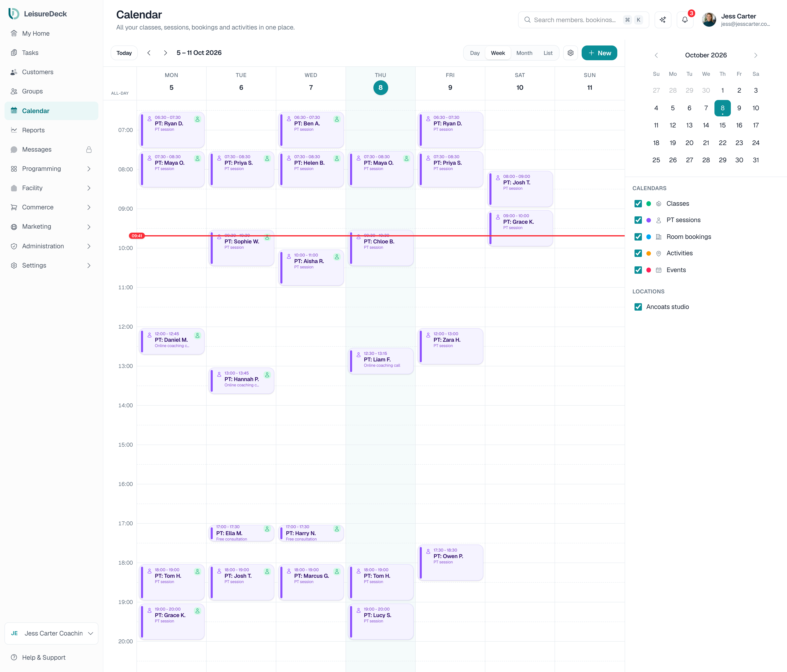Go to previous week arrow
This screenshot has width=787, height=672.
click(149, 53)
